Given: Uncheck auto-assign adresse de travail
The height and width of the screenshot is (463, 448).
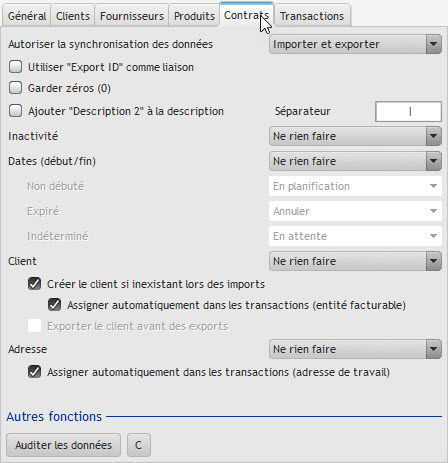Looking at the screenshot, I should 34,372.
